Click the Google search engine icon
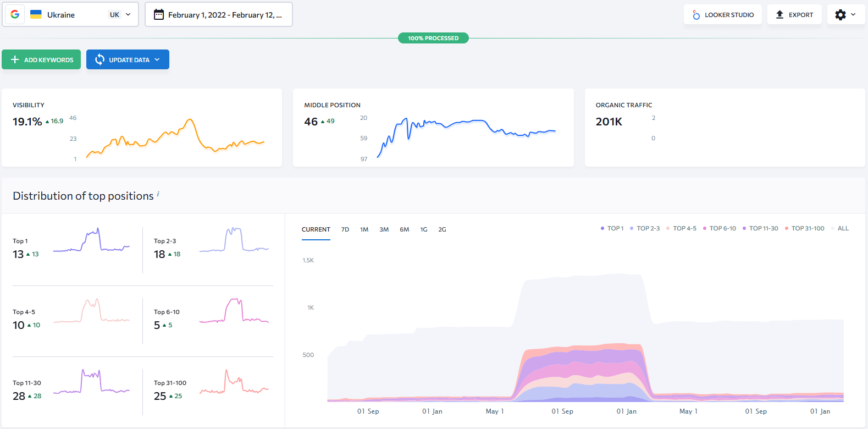 pos(15,15)
